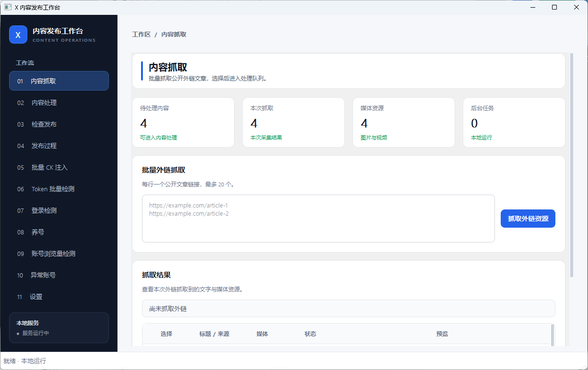The width and height of the screenshot is (588, 370).
Task: Select 10 异常账号
Action: 59,275
